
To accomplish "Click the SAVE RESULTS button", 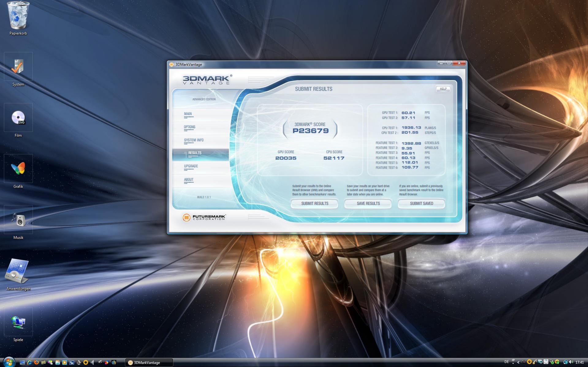I will [368, 204].
